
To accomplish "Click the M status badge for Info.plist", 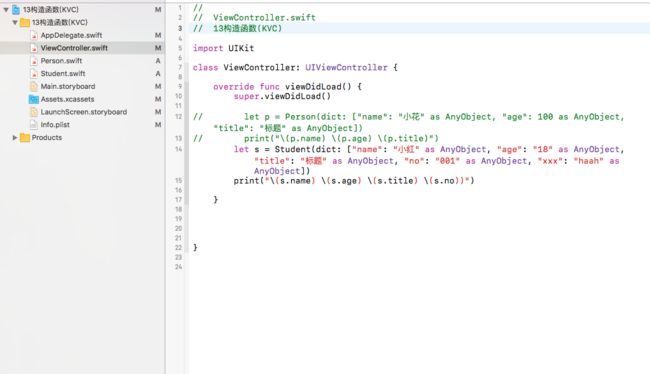I will point(158,125).
